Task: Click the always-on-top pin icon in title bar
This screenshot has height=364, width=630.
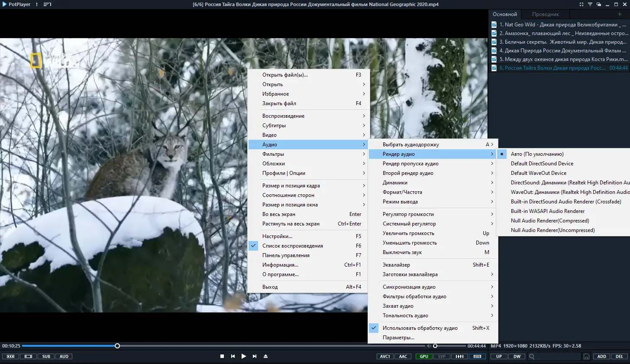Action: 590,4
